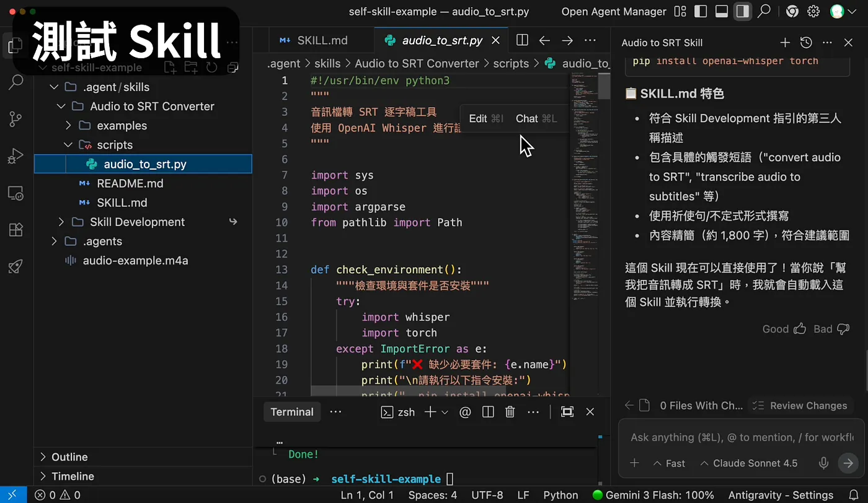The width and height of the screenshot is (868, 503).
Task: Choose Chat in the floating editor popup
Action: click(x=536, y=118)
